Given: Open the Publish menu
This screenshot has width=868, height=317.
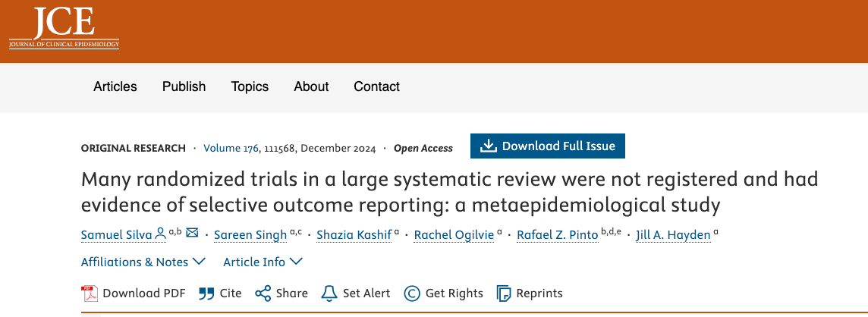Looking at the screenshot, I should pos(184,86).
